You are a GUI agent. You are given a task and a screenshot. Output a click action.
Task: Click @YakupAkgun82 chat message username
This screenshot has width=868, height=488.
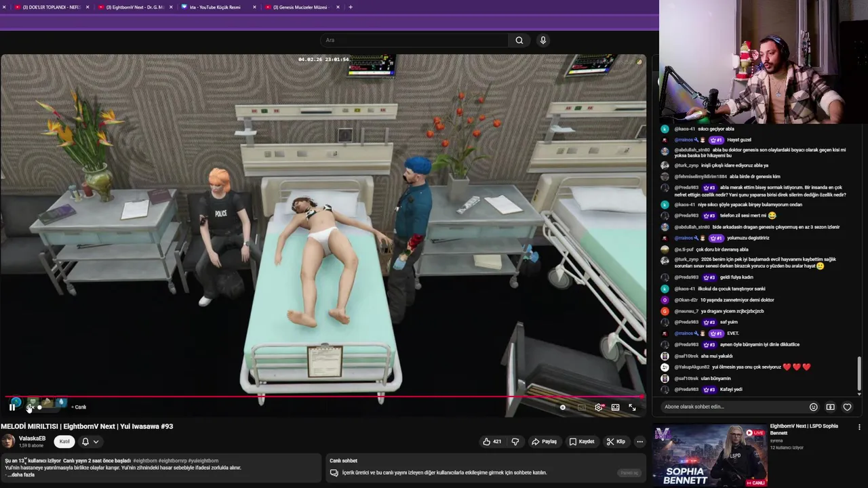tap(692, 367)
